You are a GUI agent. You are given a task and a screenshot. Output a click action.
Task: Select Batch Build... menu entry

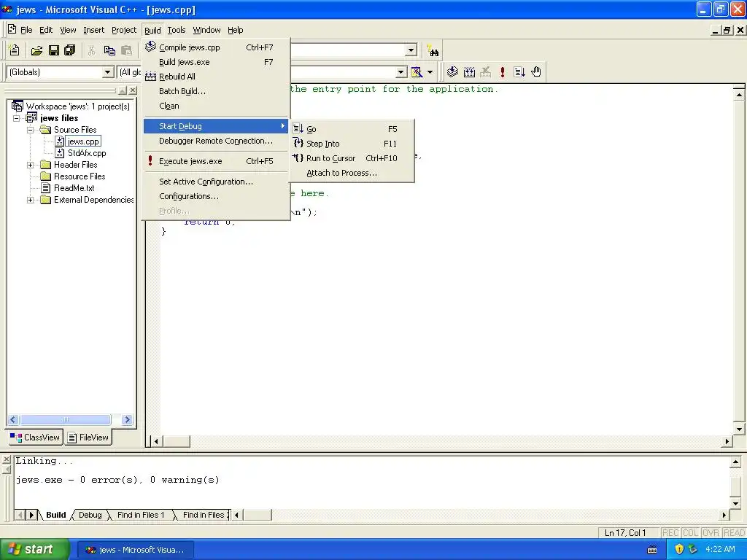tap(216, 91)
